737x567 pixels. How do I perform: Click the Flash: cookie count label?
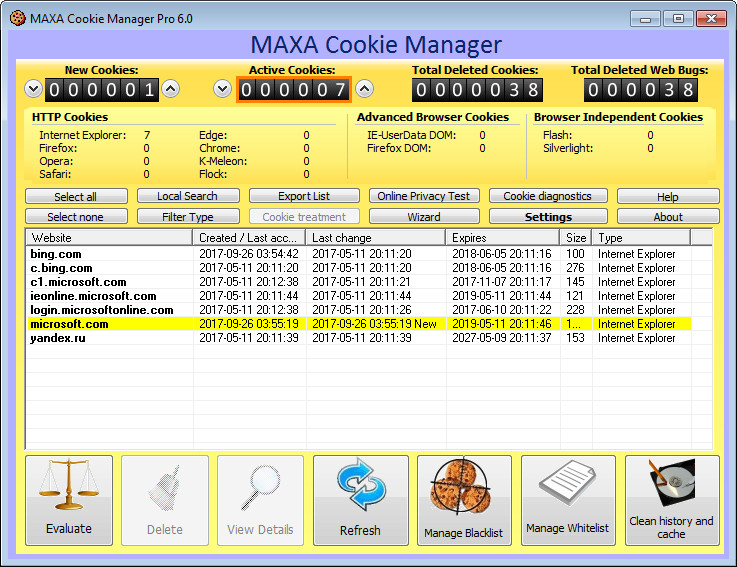click(x=557, y=135)
